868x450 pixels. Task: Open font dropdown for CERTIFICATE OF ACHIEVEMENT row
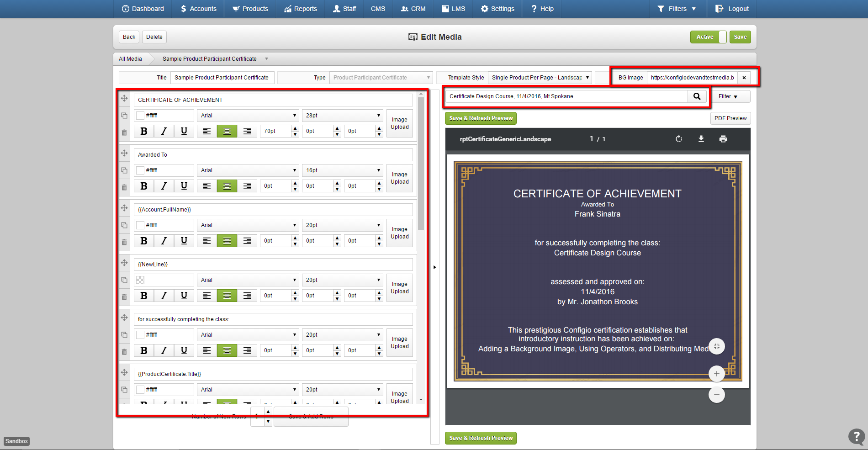pyautogui.click(x=248, y=116)
